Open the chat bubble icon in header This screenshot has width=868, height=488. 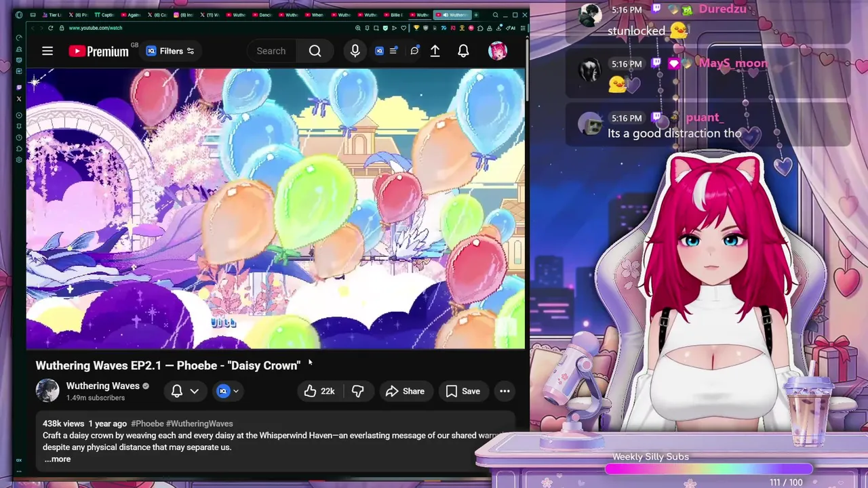[x=414, y=51]
